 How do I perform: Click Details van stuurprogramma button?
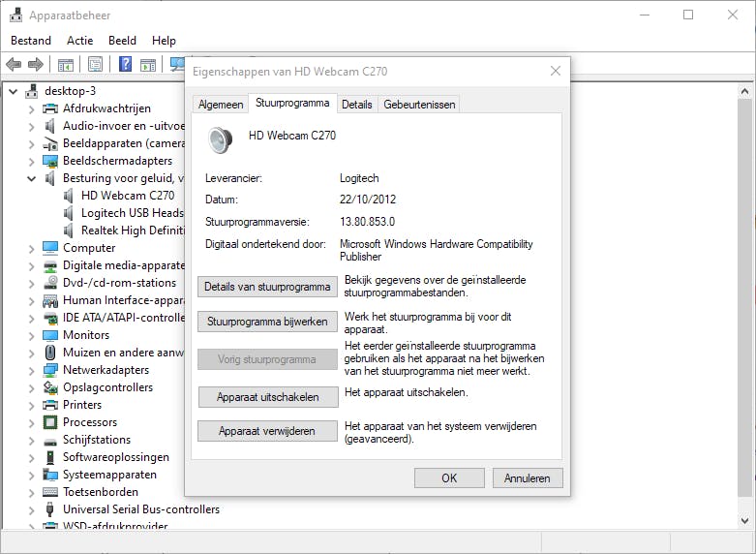click(x=267, y=287)
